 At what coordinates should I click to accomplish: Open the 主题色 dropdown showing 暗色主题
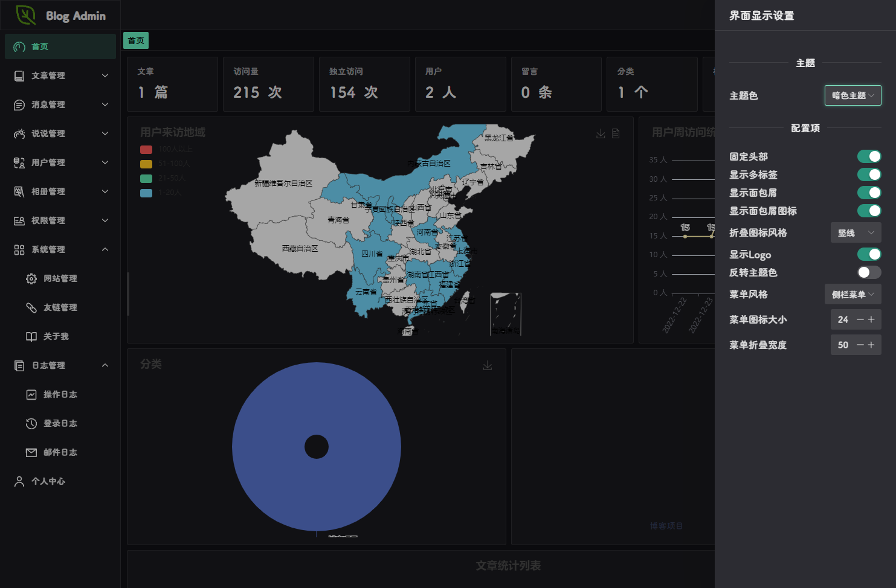[x=853, y=95]
